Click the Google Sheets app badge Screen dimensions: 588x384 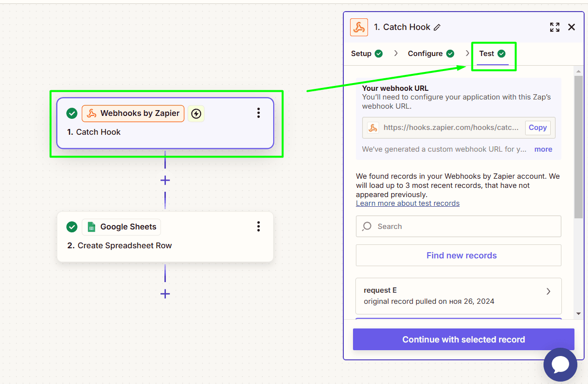point(121,227)
